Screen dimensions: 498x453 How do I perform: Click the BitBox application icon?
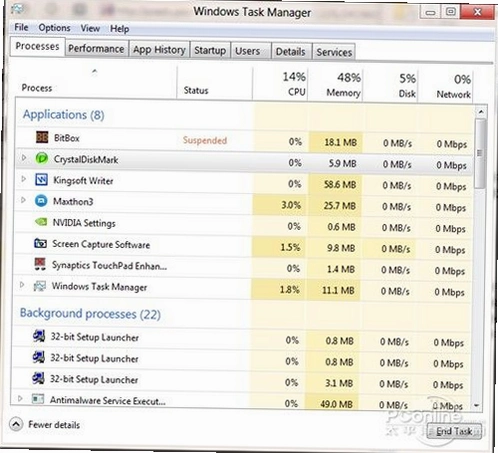click(x=42, y=137)
